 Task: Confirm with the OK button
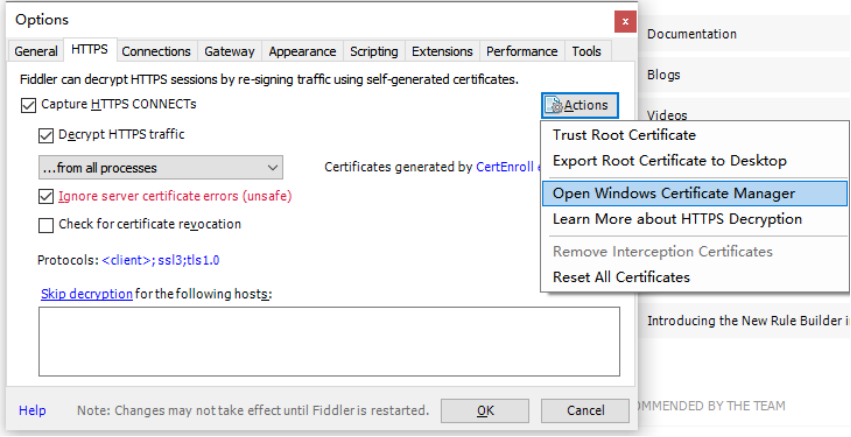point(485,411)
